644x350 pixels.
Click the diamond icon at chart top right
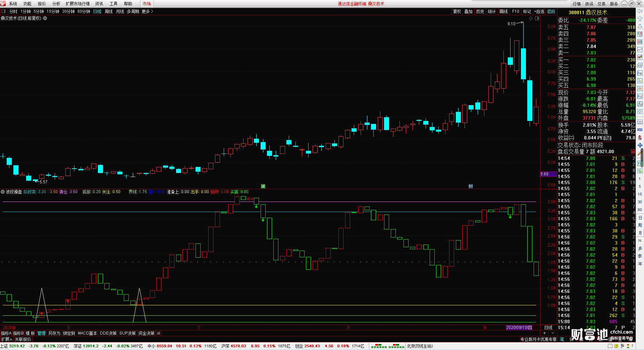click(531, 18)
